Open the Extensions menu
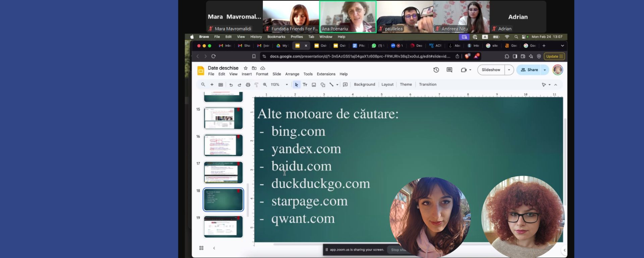 [326, 74]
